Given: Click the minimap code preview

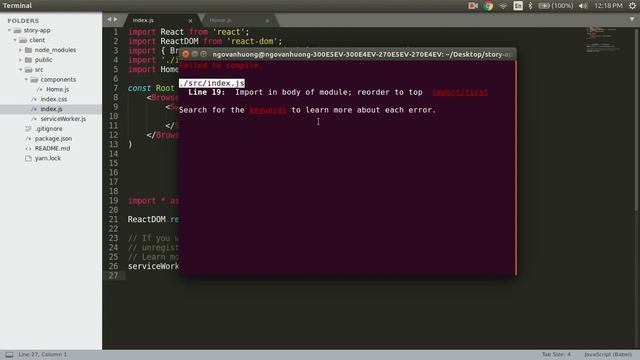Looking at the screenshot, I should point(603,39).
